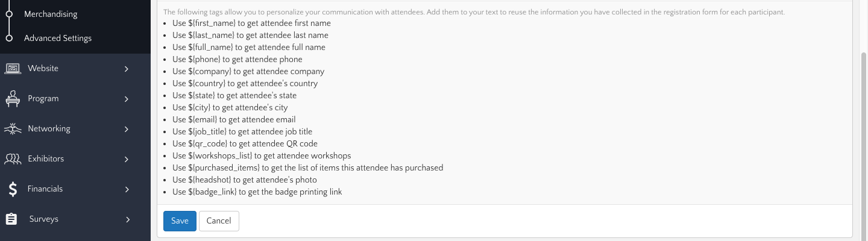The width and height of the screenshot is (868, 241).
Task: Click the Website monitor icon
Action: 13,69
